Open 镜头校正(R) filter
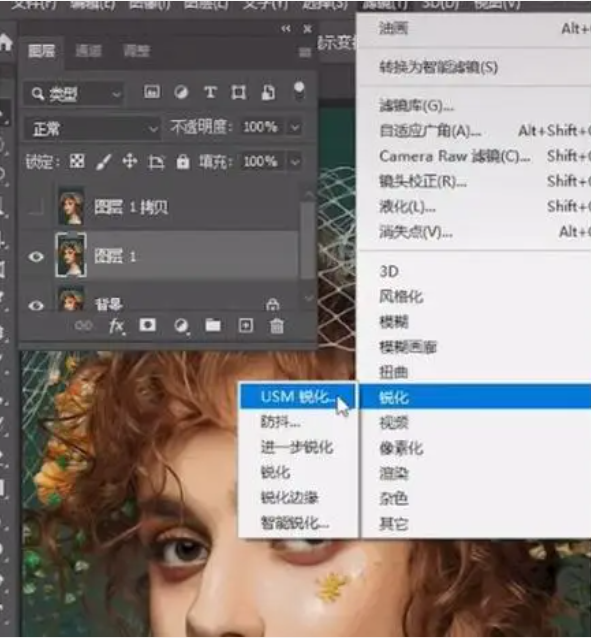Image resolution: width=591 pixels, height=639 pixels. tap(476, 181)
